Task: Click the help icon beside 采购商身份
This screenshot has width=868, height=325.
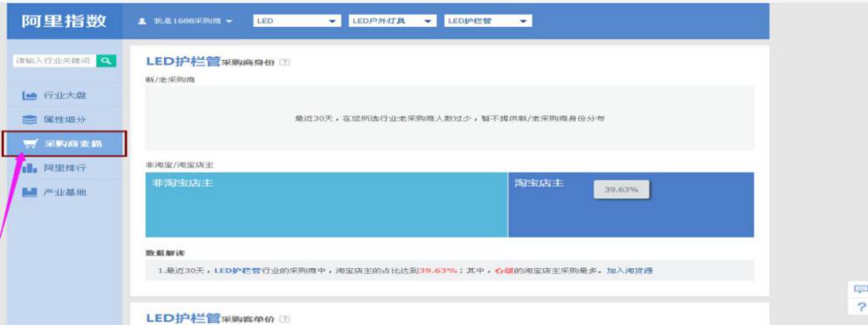Action: pyautogui.click(x=285, y=62)
